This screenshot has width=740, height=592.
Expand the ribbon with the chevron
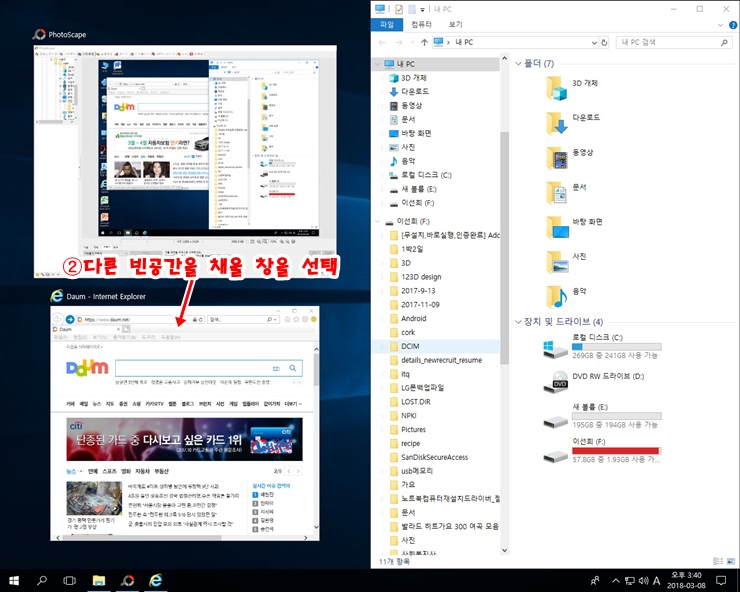click(x=720, y=25)
